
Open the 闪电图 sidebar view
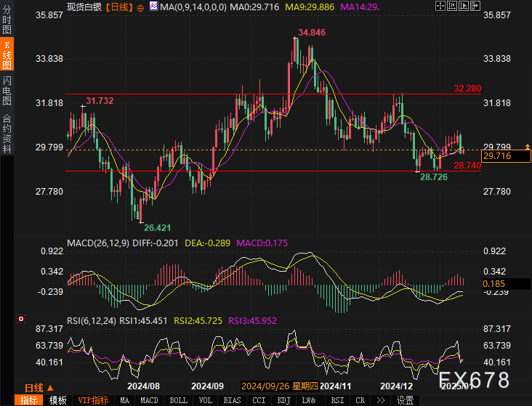(x=7, y=89)
